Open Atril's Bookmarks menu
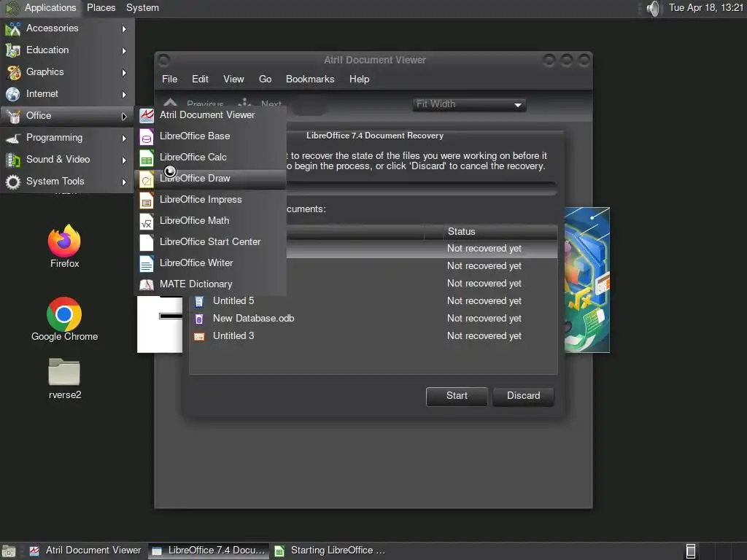Screen dimensions: 747x560 pos(310,79)
